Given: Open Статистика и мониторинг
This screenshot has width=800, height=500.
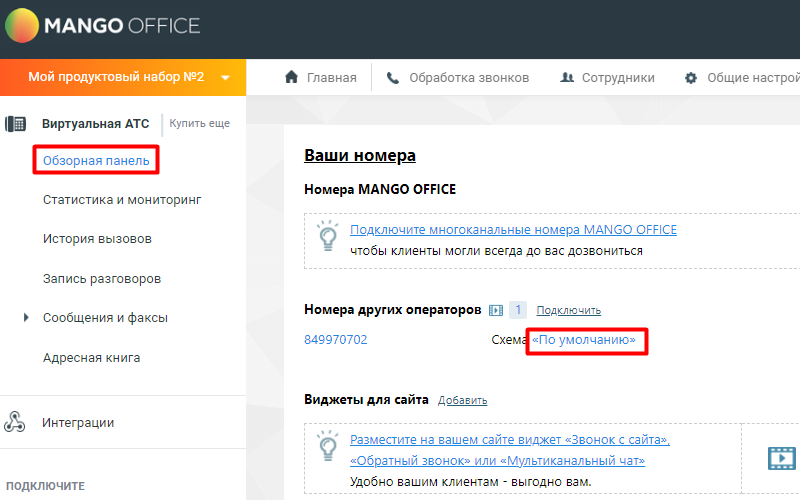Looking at the screenshot, I should (122, 199).
